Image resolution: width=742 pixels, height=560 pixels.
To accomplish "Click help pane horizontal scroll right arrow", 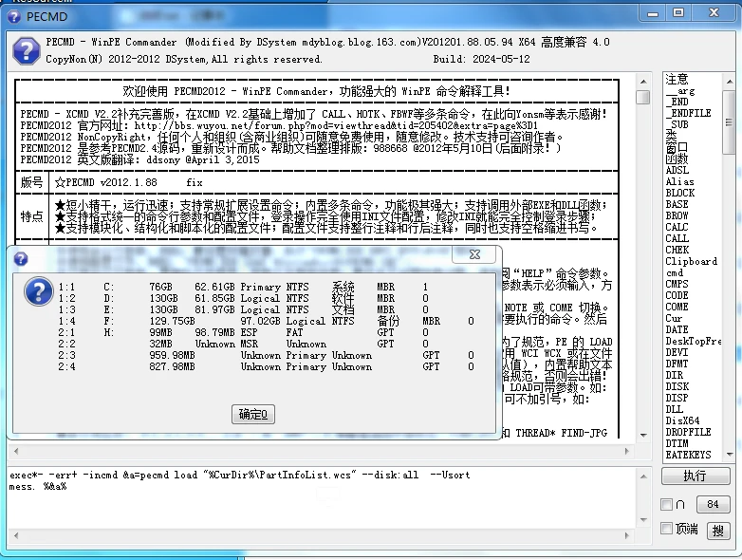I will [627, 451].
